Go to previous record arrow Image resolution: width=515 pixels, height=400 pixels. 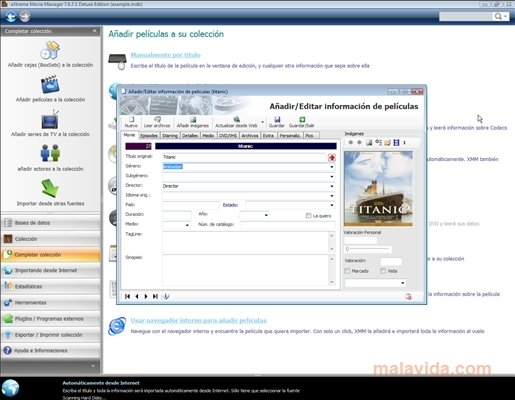click(x=137, y=296)
